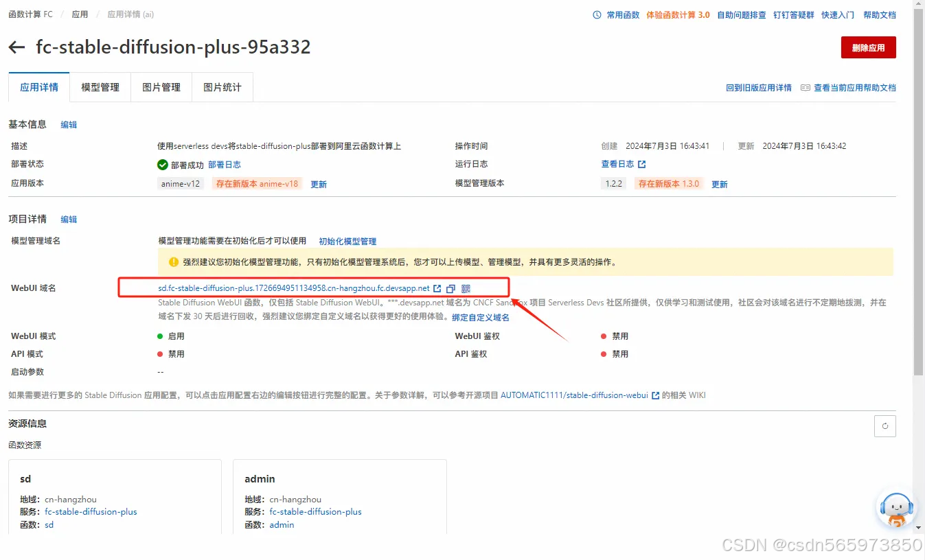
Task: Click 更新 next to anime-v18 version
Action: pyautogui.click(x=319, y=185)
